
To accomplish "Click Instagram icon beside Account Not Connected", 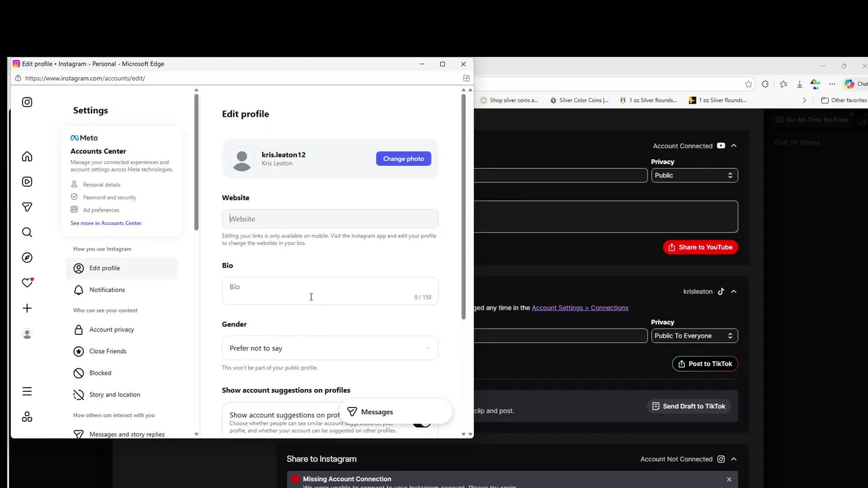I will (721, 459).
